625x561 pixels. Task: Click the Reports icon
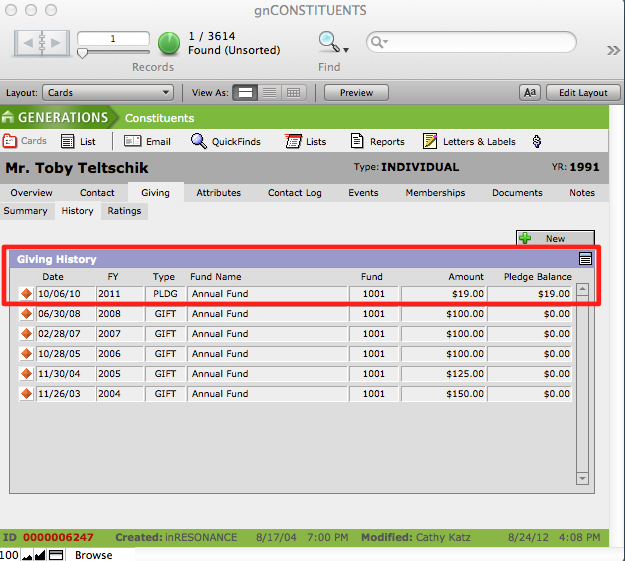coord(377,142)
